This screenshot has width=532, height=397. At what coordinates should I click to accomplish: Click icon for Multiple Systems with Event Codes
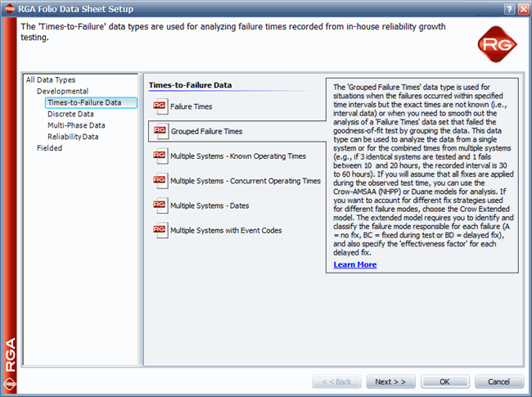[x=160, y=230]
